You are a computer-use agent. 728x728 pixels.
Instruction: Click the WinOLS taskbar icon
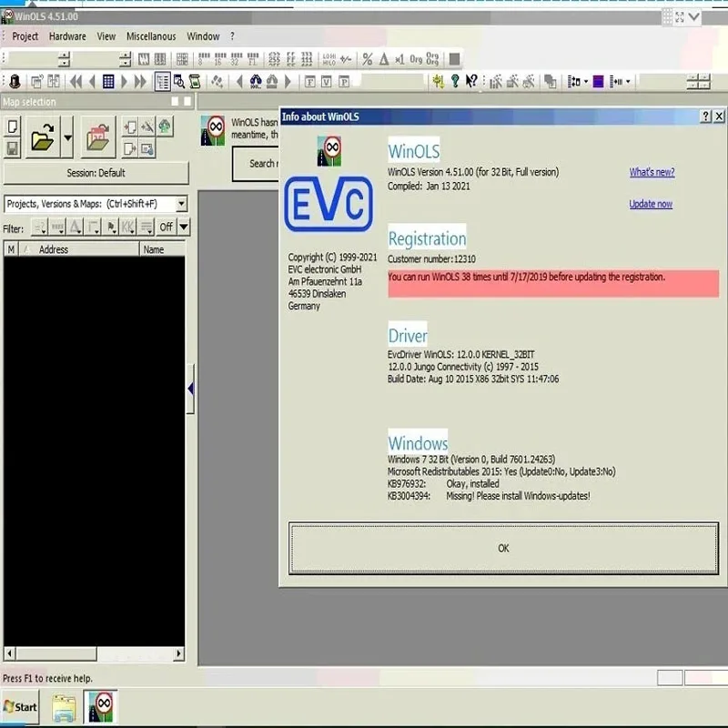click(x=101, y=707)
